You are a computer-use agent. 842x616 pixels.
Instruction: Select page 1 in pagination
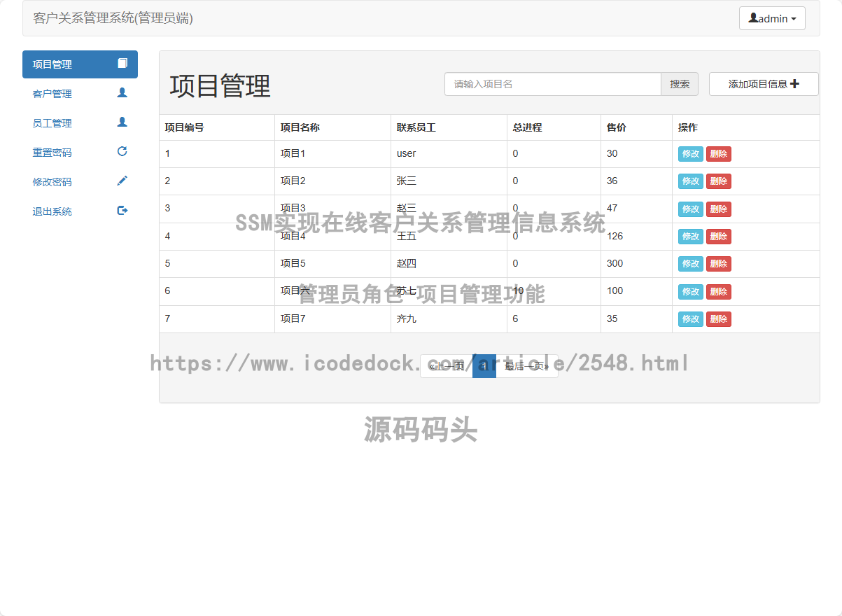click(484, 366)
